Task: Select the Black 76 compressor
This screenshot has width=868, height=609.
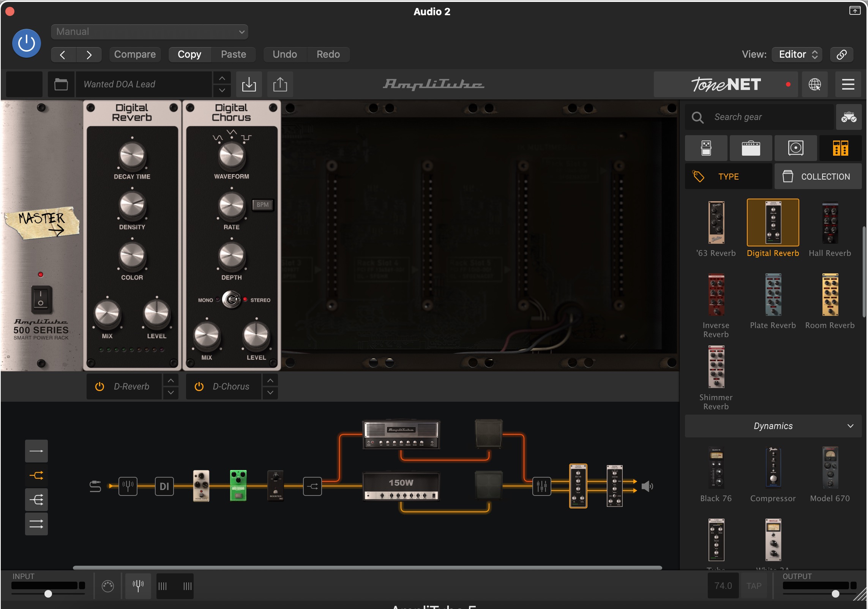Action: point(716,468)
